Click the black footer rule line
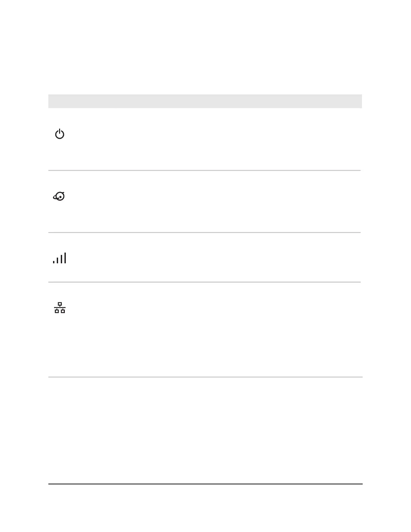The image size is (411, 532). tap(205, 484)
